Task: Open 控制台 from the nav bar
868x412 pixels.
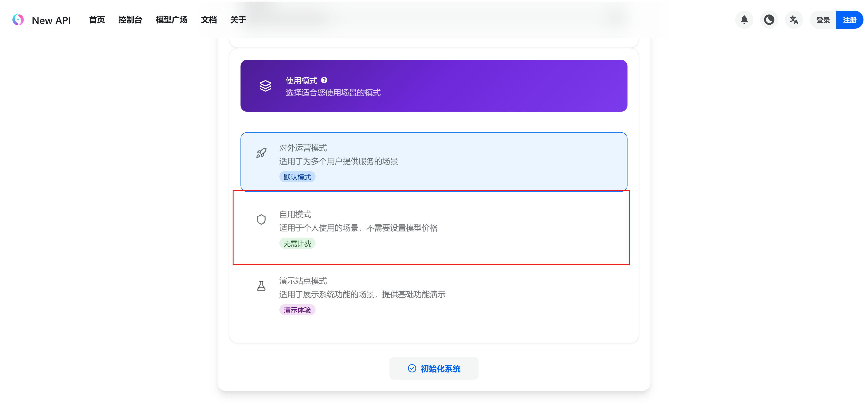Action: click(x=130, y=20)
